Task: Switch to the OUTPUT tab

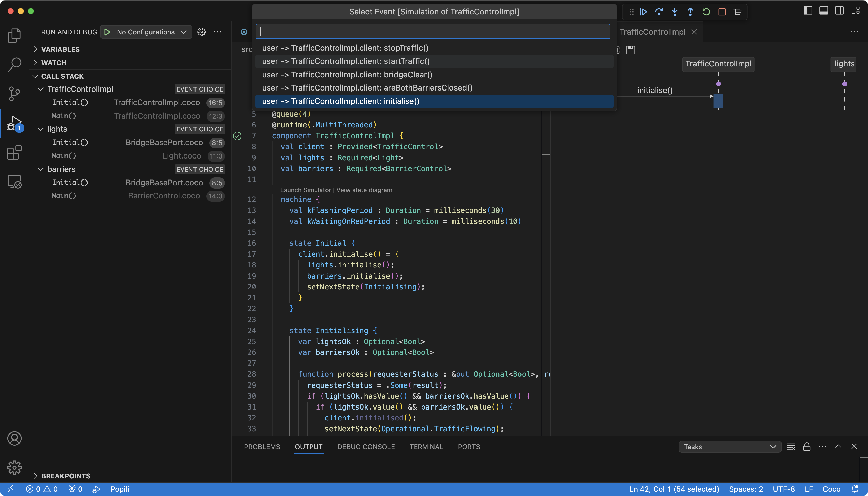Action: (308, 447)
